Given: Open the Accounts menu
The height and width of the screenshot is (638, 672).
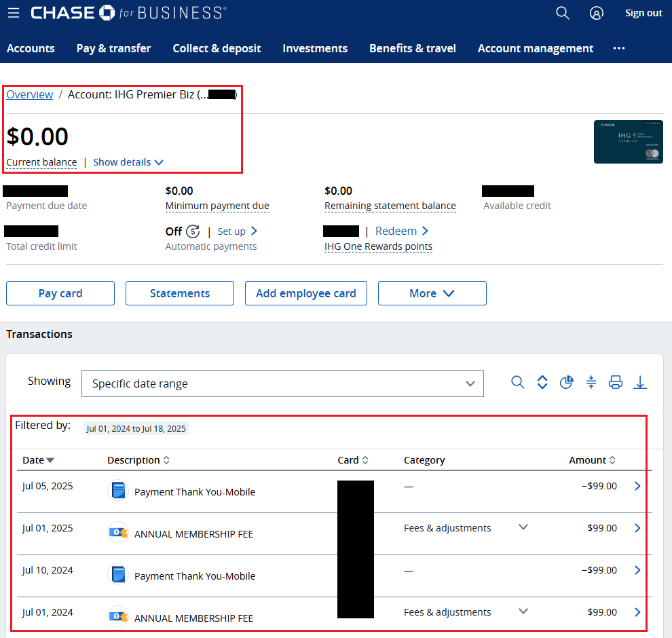Looking at the screenshot, I should (x=31, y=48).
